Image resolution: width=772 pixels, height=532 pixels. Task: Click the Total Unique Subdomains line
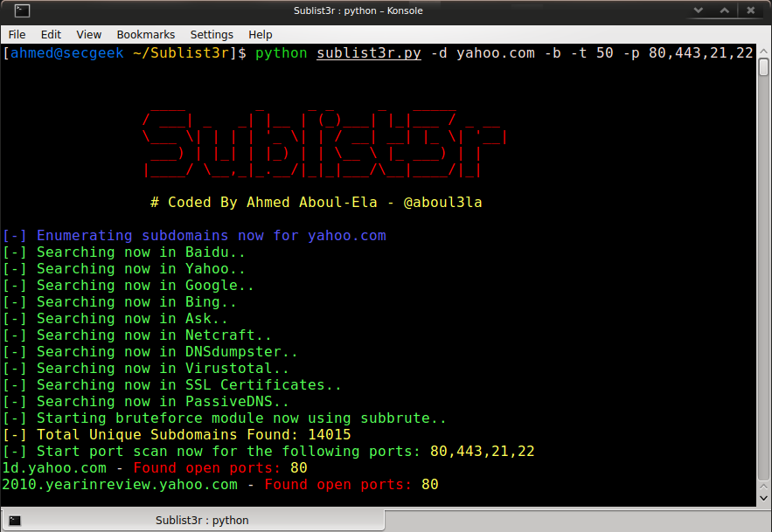[x=175, y=434]
